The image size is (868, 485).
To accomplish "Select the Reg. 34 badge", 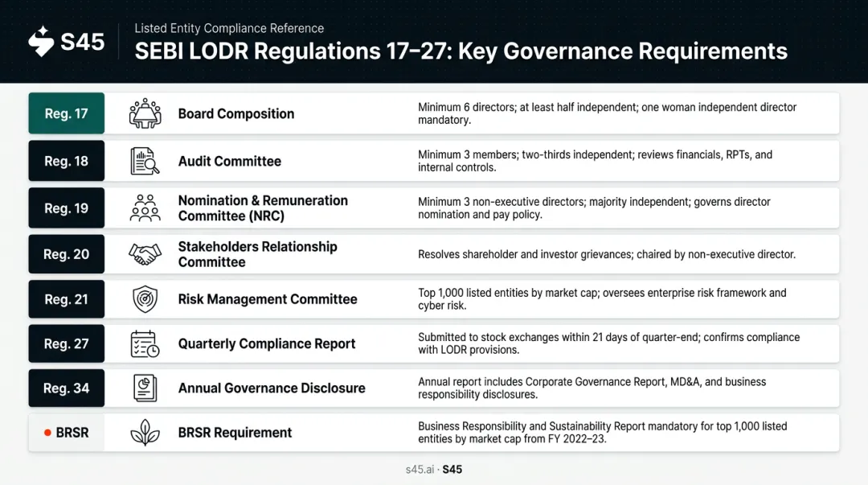I will (67, 388).
